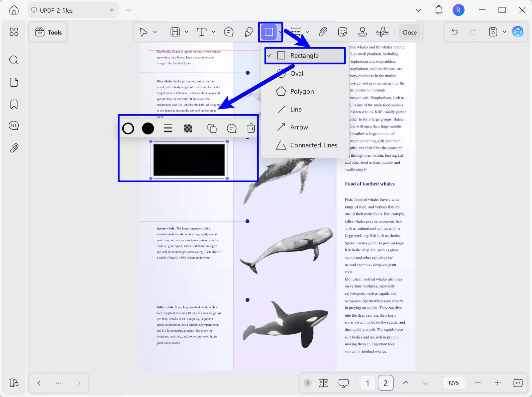Expand the measure tool dropdown
This screenshot has width=532, height=397.
[x=307, y=32]
